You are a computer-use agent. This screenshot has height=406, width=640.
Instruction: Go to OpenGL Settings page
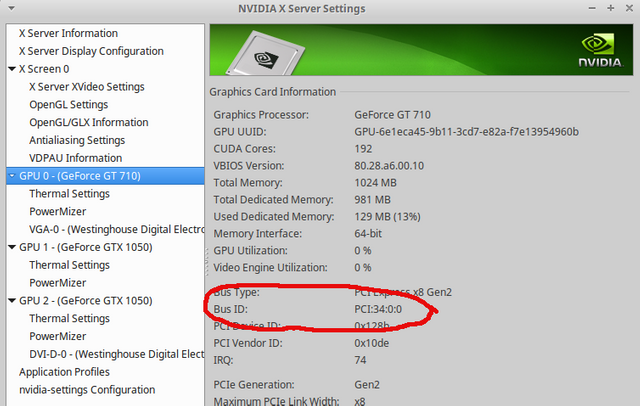click(x=69, y=105)
